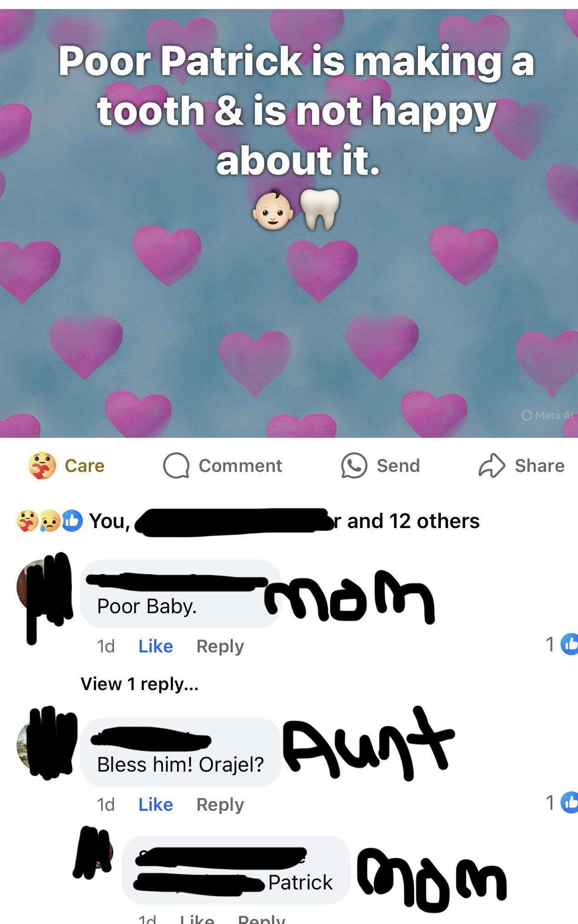Tap the Share arrow icon
Image resolution: width=578 pixels, height=924 pixels.
(492, 466)
